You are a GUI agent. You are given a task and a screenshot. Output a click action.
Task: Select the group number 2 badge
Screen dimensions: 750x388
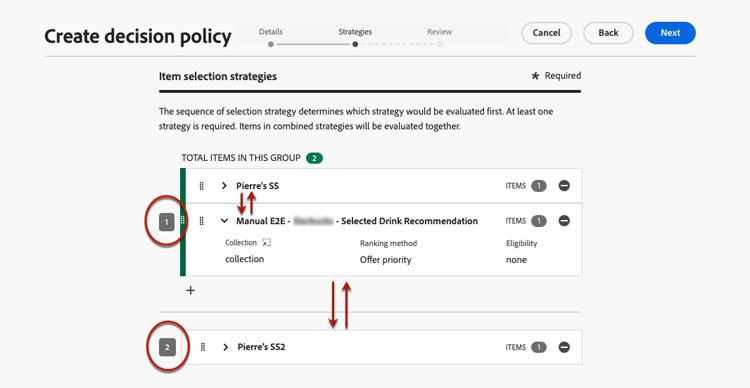[x=167, y=347]
